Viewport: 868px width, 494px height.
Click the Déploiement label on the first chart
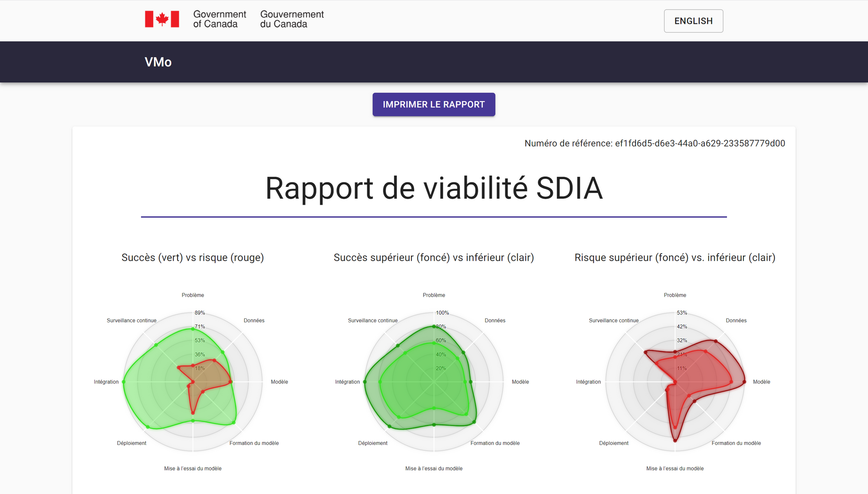pos(132,443)
